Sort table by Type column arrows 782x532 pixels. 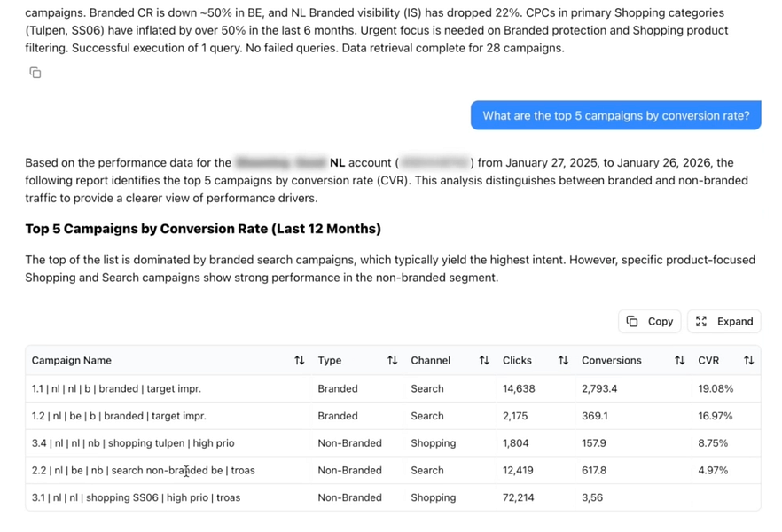pyautogui.click(x=392, y=361)
